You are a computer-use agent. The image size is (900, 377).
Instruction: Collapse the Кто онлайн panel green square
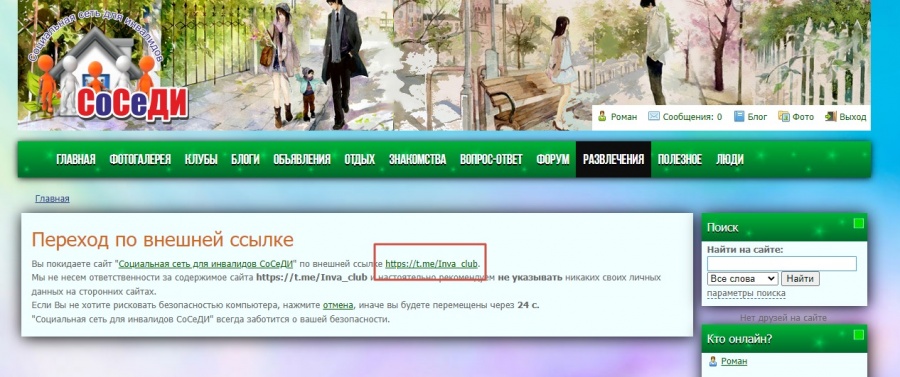point(858,335)
